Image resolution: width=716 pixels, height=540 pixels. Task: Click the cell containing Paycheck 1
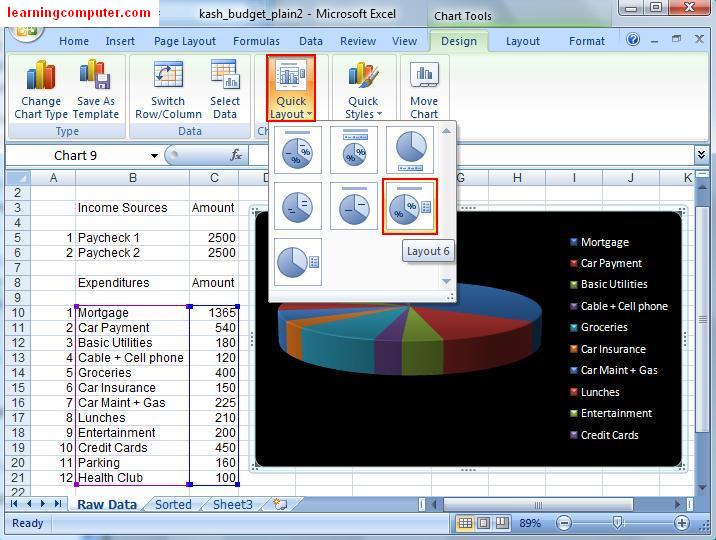[x=132, y=238]
